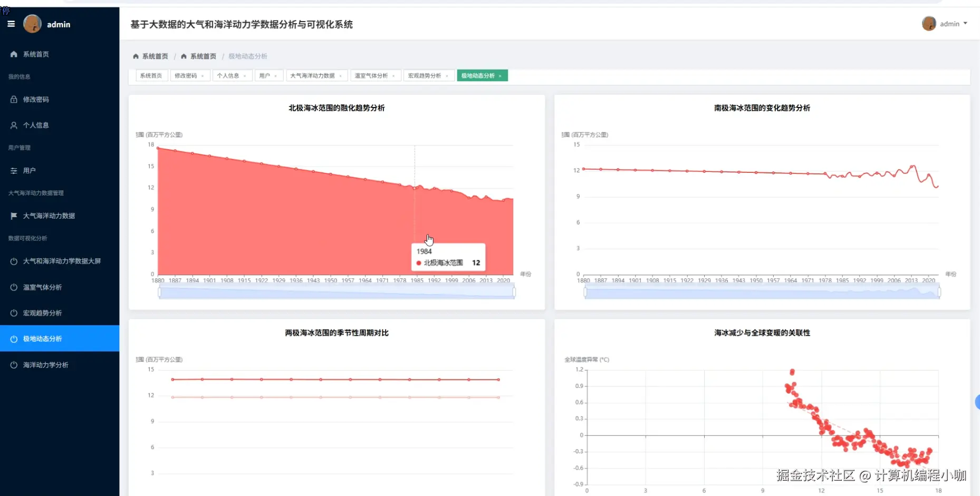This screenshot has width=980, height=496.
Task: Collapse sidebar using hamburger menu icon
Action: pyautogui.click(x=11, y=24)
